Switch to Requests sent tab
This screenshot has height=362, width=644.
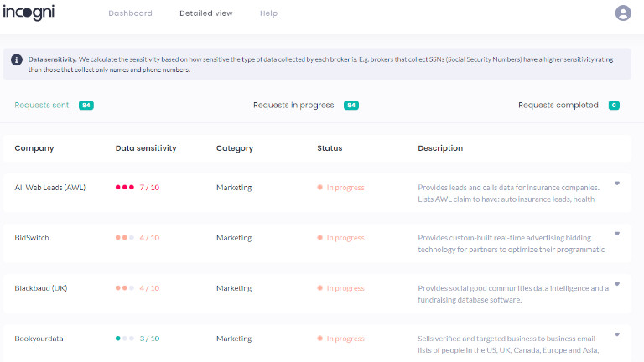[42, 106]
